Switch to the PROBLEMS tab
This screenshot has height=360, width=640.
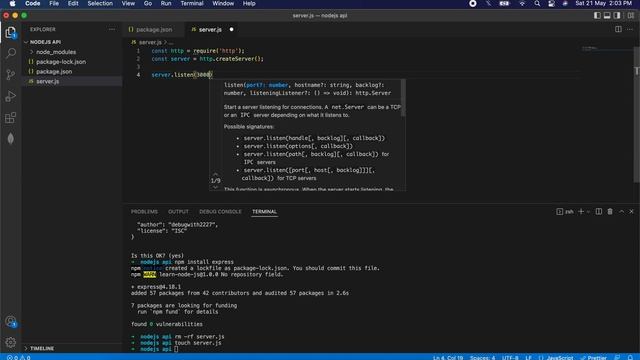[144, 211]
